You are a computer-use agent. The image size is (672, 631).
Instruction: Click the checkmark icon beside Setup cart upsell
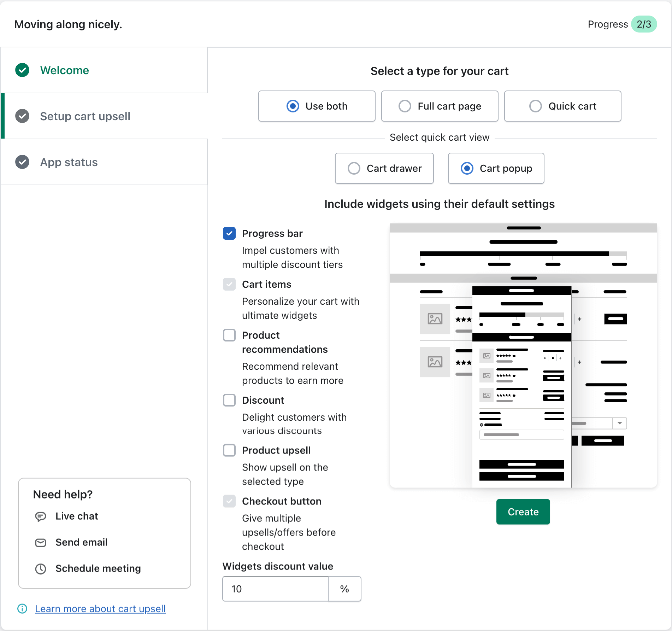[x=22, y=116]
